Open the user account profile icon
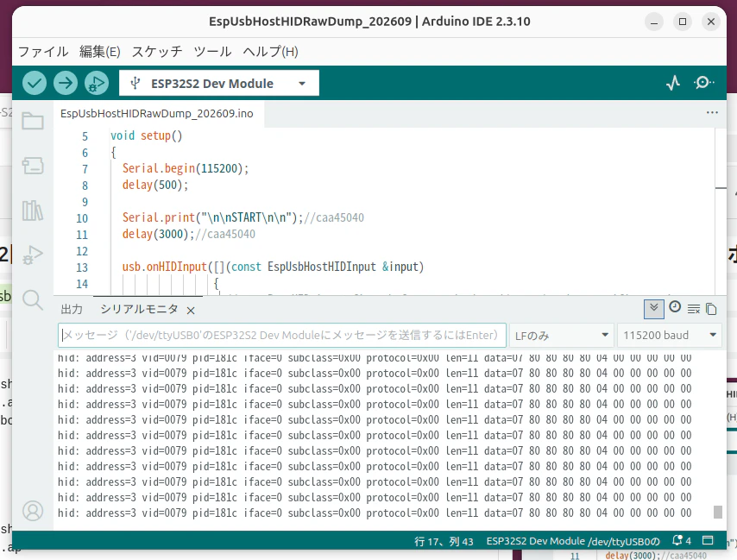737x560 pixels. click(x=33, y=511)
